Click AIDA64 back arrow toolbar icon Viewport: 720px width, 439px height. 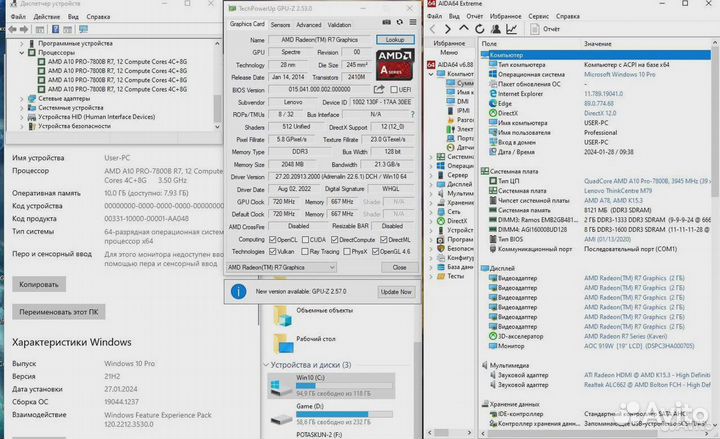pyautogui.click(x=433, y=29)
